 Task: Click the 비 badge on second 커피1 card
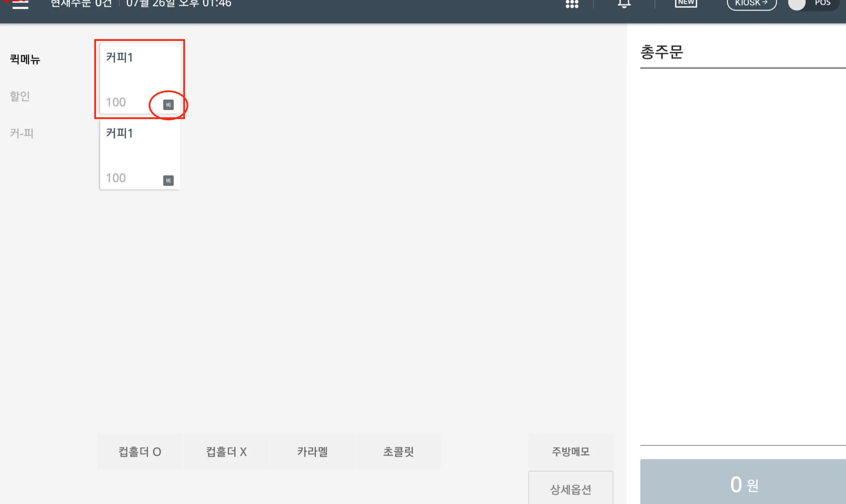(x=168, y=180)
